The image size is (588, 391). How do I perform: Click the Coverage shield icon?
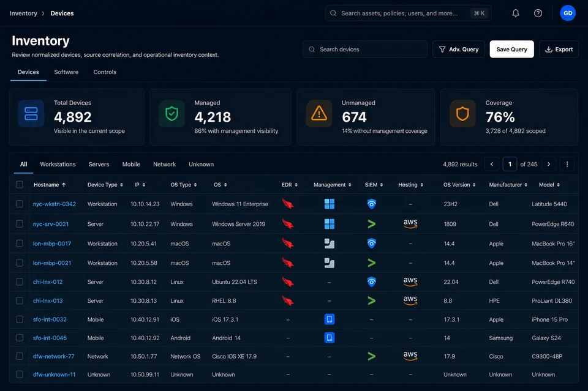pyautogui.click(x=462, y=113)
